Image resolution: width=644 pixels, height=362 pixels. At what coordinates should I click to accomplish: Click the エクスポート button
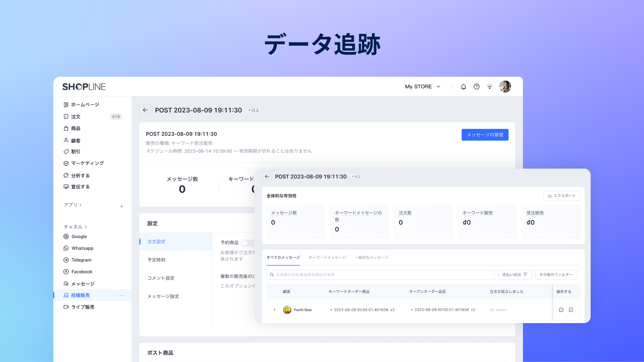pyautogui.click(x=561, y=196)
